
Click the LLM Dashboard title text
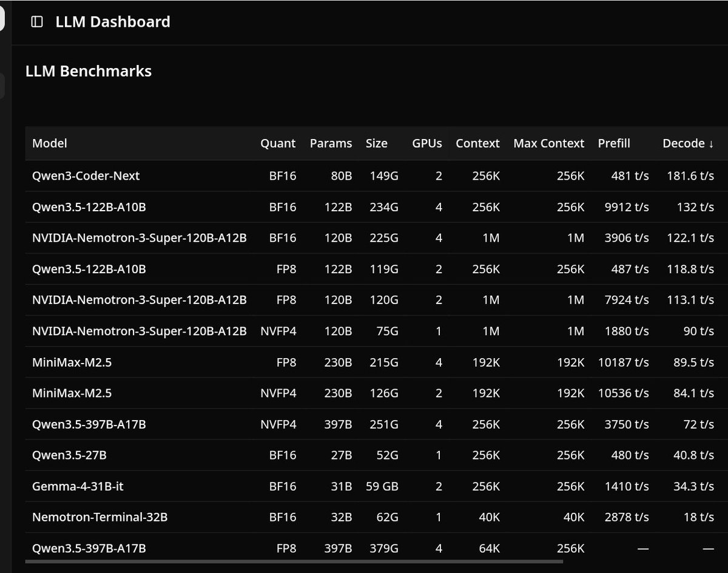pos(113,22)
